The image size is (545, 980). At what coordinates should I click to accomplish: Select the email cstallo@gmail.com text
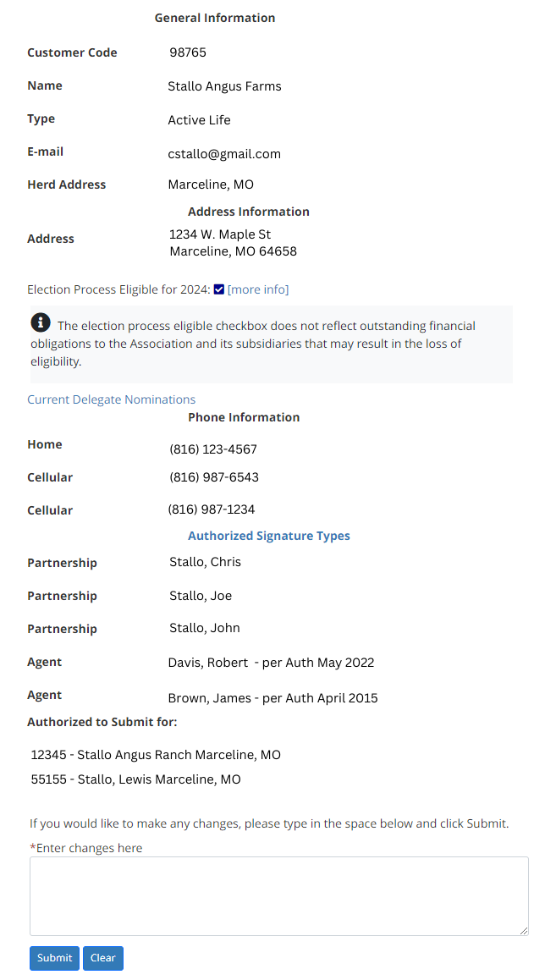(224, 154)
